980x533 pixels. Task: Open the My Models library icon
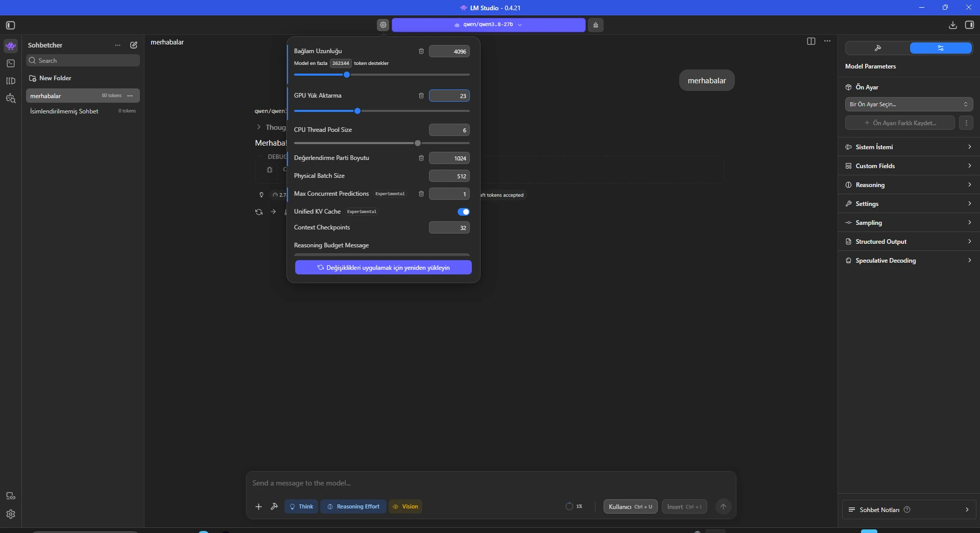click(x=11, y=81)
